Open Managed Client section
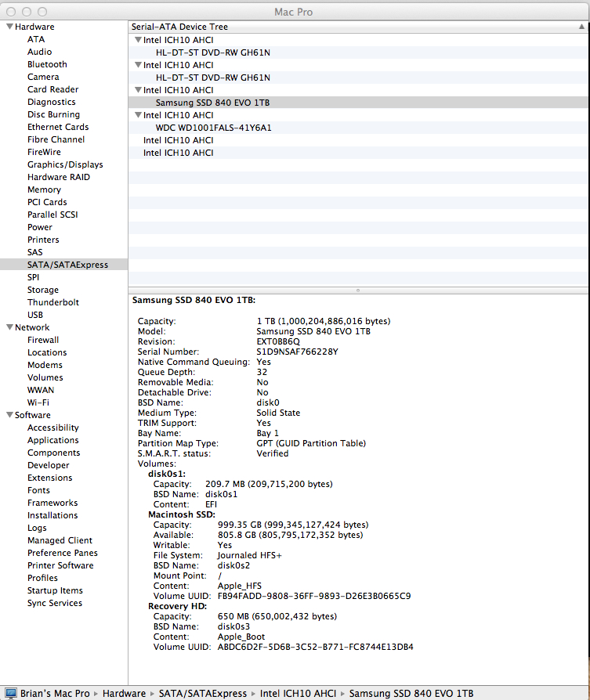590x700 pixels. click(x=60, y=539)
